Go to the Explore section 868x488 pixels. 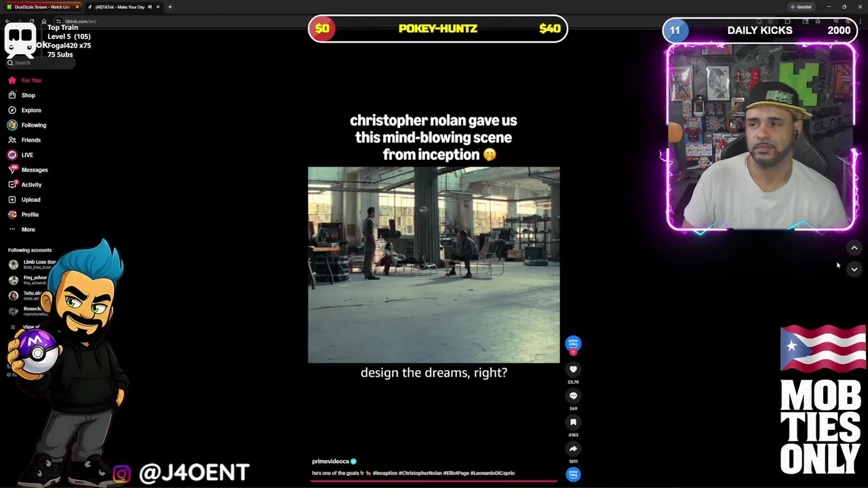tap(24, 110)
